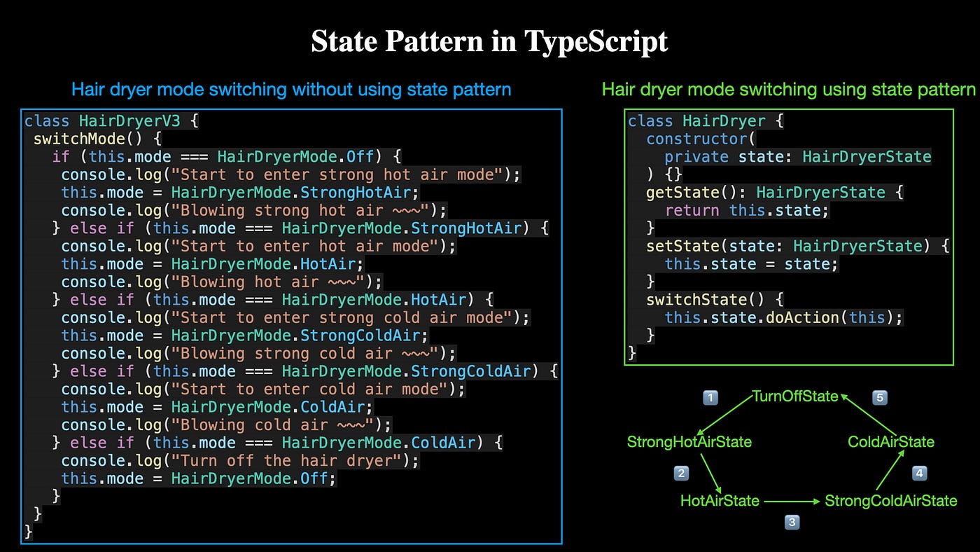This screenshot has height=552, width=980.
Task: Click badge 2 next to StrongHotAirState
Action: pyautogui.click(x=680, y=473)
